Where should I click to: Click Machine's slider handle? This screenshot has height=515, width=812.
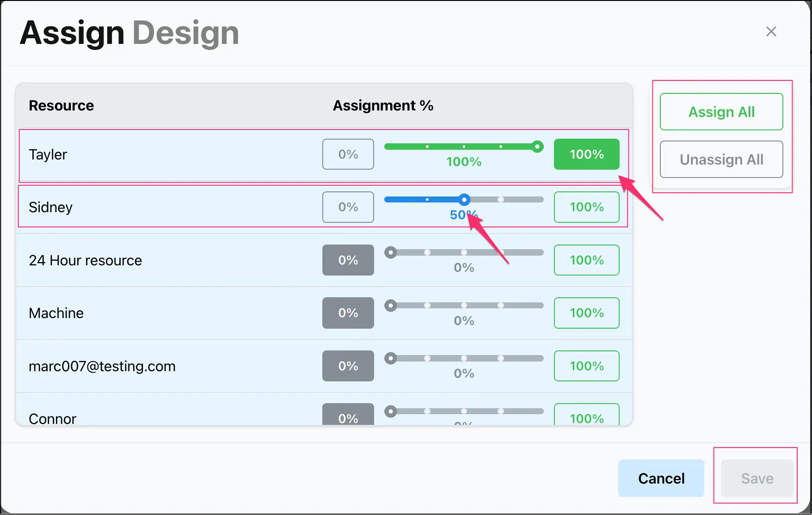391,306
